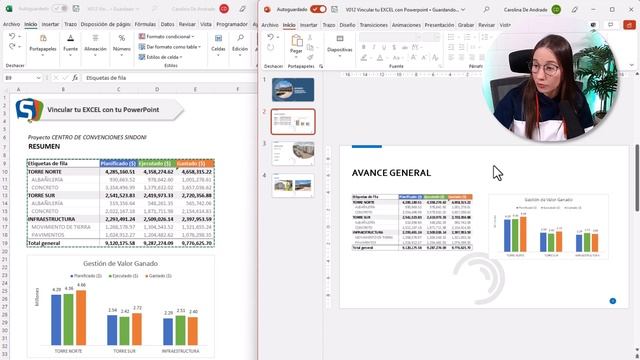The image size is (640, 360).
Task: Select column C header in Excel
Action: [x=118, y=89]
